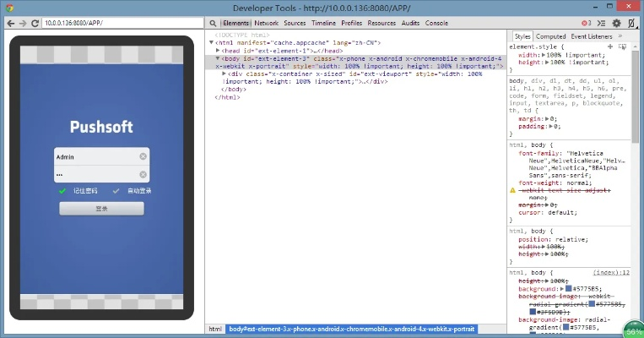Toggle the 记住密码 remember password checkbox
The height and width of the screenshot is (338, 644).
[x=62, y=191]
